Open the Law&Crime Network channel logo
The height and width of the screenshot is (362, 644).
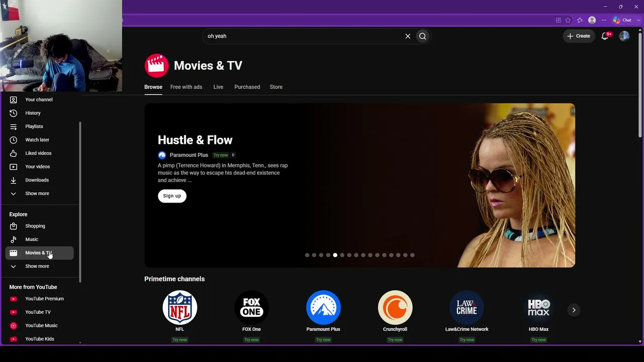(467, 307)
